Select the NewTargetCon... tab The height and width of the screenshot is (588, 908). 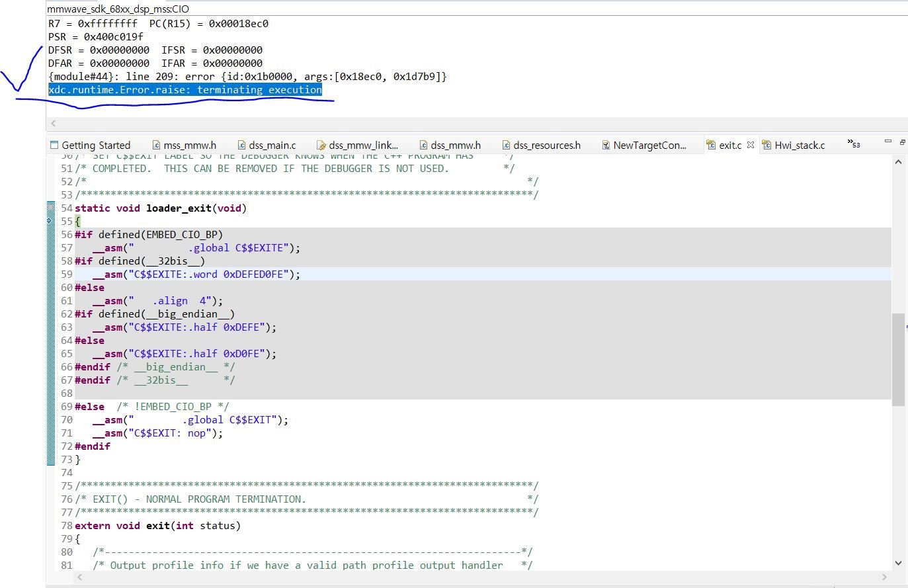[x=644, y=145]
